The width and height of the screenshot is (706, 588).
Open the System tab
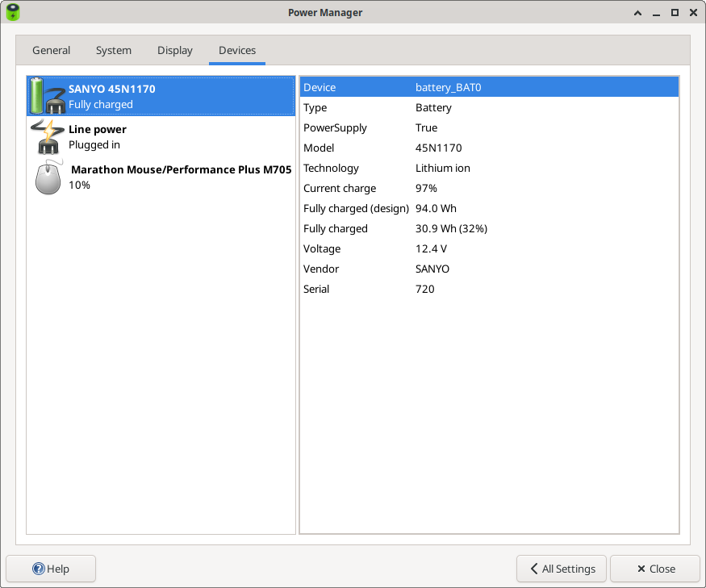point(113,50)
